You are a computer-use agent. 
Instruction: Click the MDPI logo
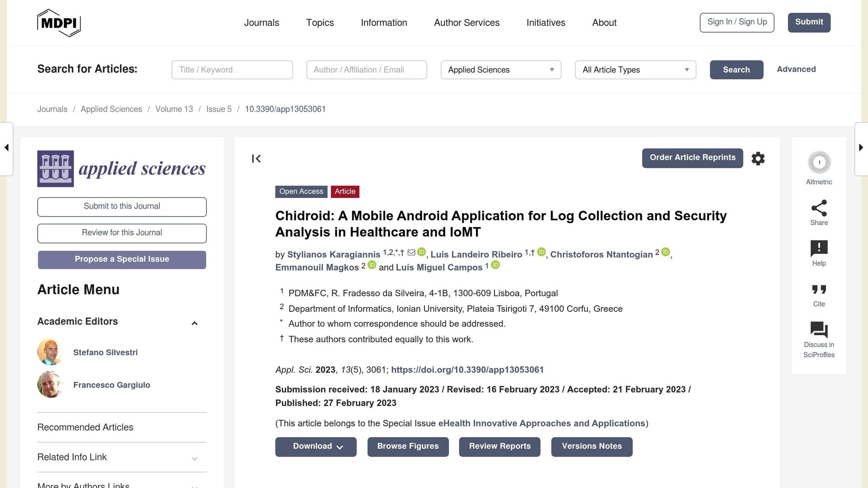59,23
